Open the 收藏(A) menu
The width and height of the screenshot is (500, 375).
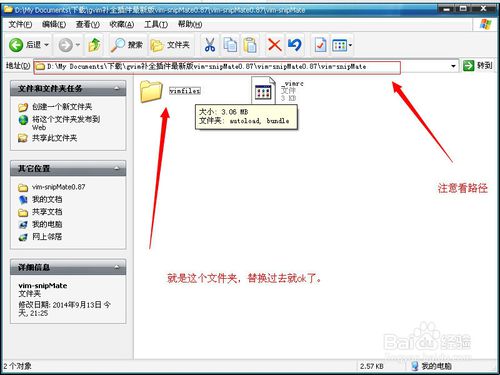pyautogui.click(x=122, y=24)
